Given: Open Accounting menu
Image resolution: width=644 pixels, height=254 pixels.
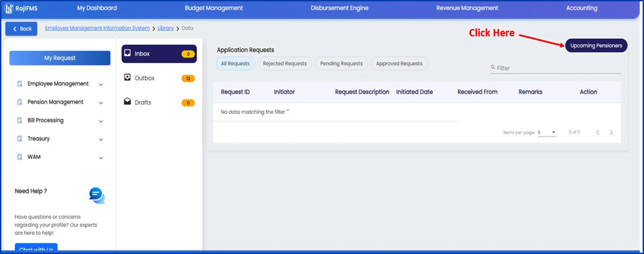Looking at the screenshot, I should tap(582, 8).
